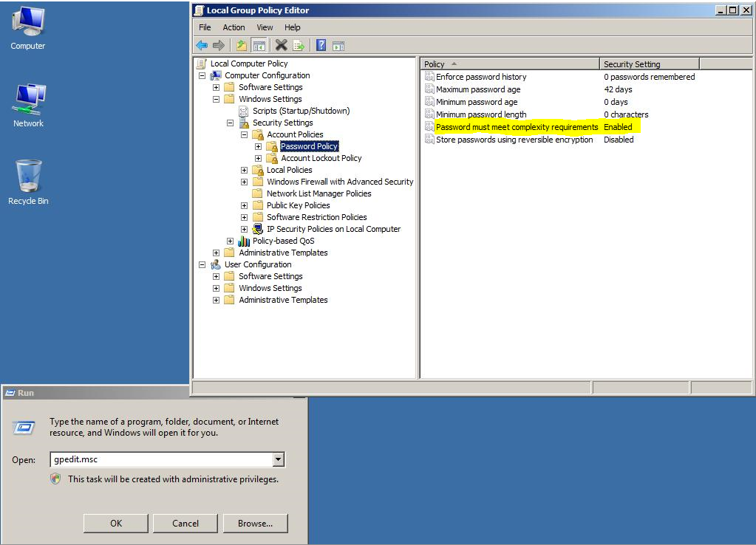Collapse the User Configuration node

[202, 264]
